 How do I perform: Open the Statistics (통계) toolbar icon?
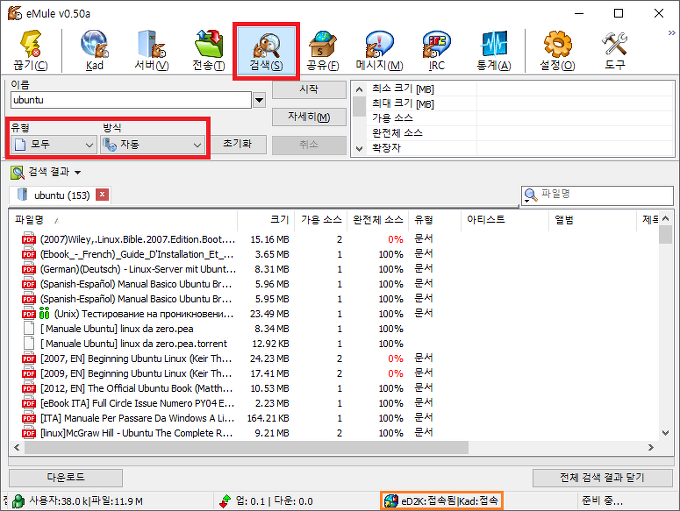click(494, 50)
